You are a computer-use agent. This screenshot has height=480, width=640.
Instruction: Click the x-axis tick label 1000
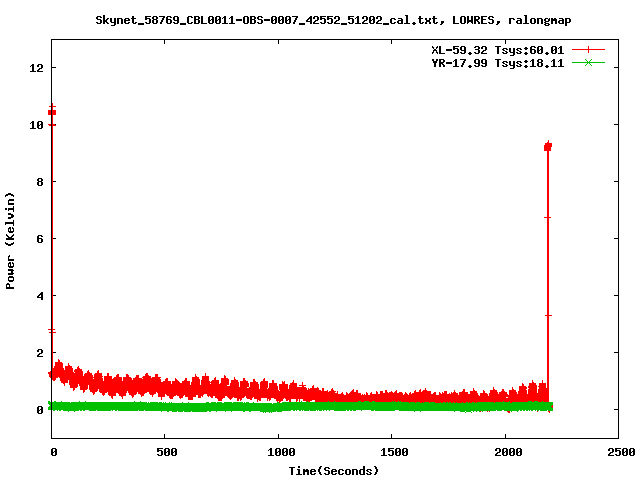(281, 452)
